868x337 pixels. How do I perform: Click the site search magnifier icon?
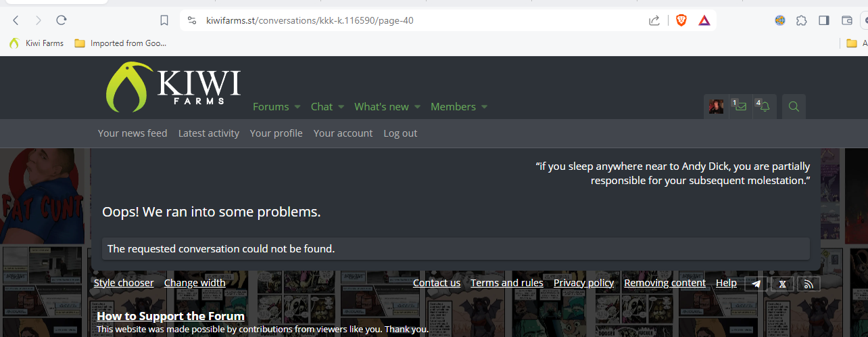click(794, 106)
